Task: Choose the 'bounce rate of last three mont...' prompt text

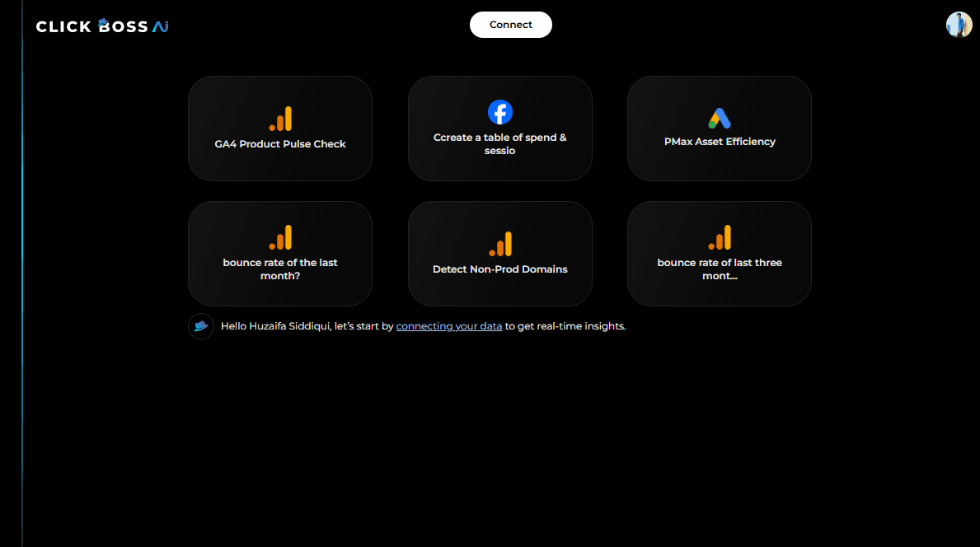Action: click(720, 269)
